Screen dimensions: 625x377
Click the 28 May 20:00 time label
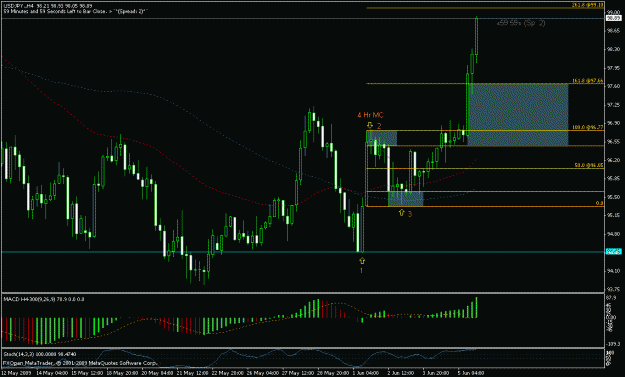334,373
